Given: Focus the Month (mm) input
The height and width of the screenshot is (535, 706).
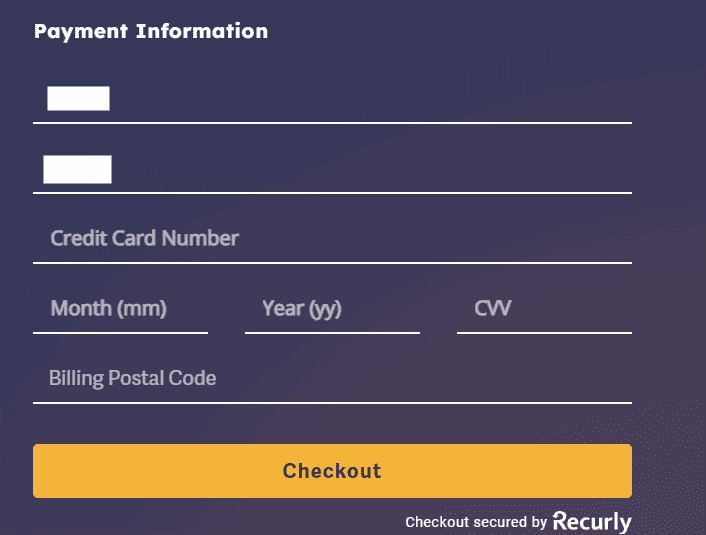Looking at the screenshot, I should [120, 309].
